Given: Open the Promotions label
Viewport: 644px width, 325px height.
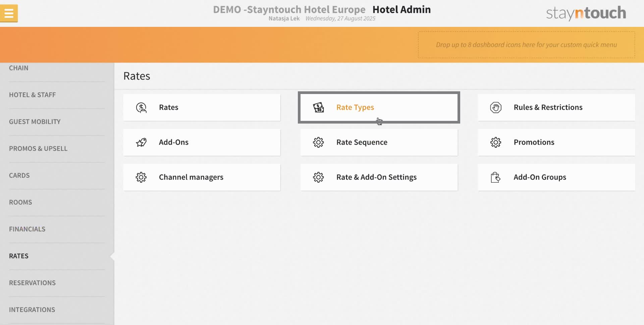Looking at the screenshot, I should [x=534, y=142].
